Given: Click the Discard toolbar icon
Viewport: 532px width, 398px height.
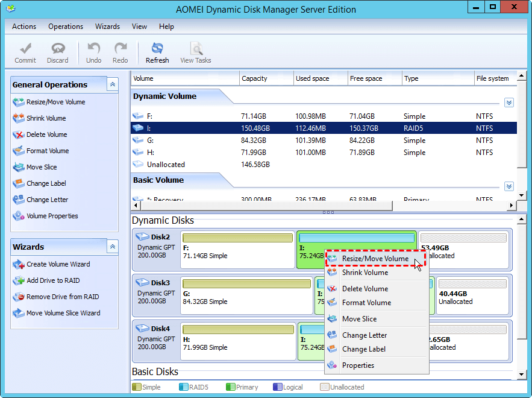Looking at the screenshot, I should click(x=58, y=52).
